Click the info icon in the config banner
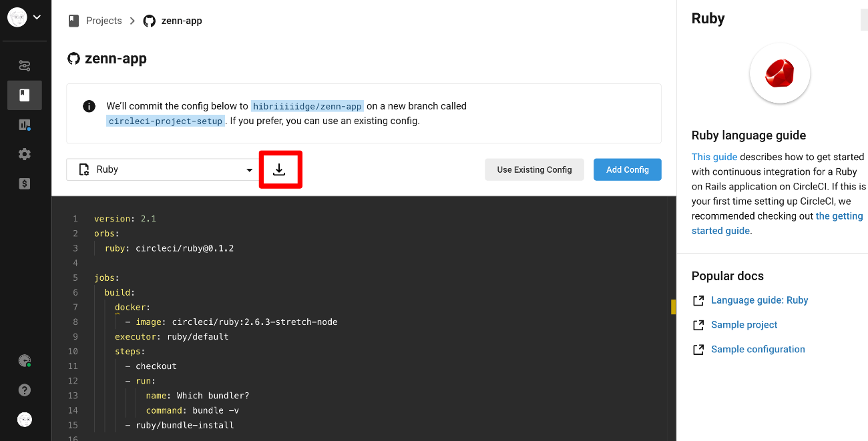Screen dimensions: 868x441 click(89, 105)
